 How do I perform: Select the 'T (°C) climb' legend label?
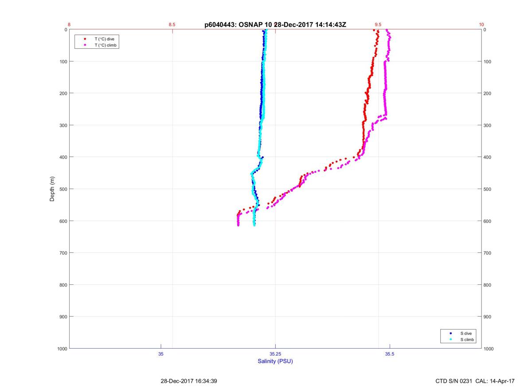pyautogui.click(x=106, y=45)
